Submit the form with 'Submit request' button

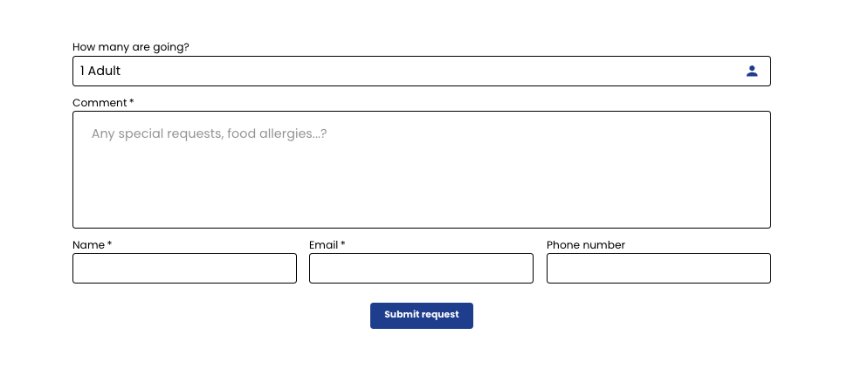pos(421,315)
